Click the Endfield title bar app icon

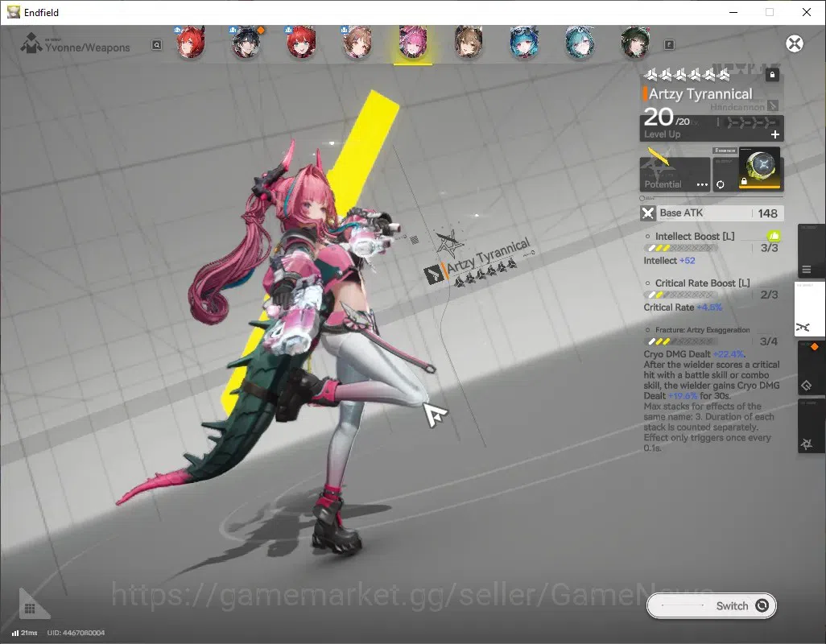[x=13, y=12]
